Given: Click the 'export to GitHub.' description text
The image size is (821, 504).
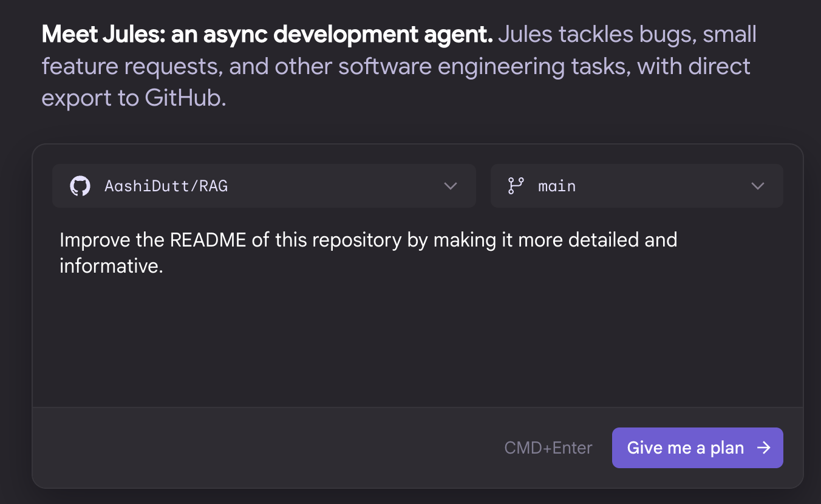Looking at the screenshot, I should [134, 98].
